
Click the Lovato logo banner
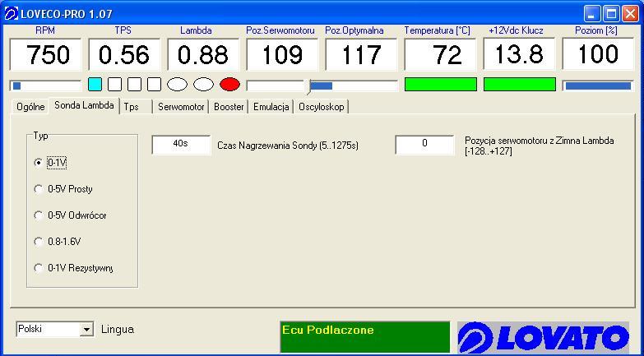(x=544, y=337)
